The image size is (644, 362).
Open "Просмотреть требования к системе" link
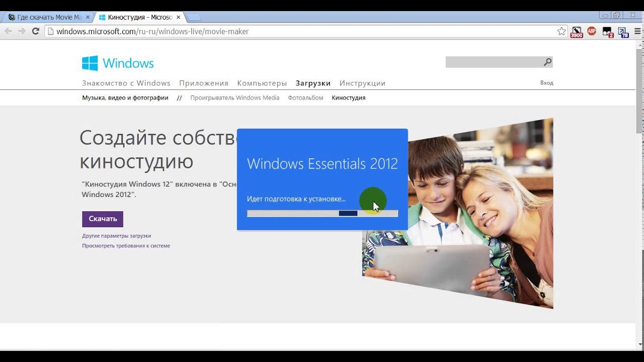coord(126,246)
